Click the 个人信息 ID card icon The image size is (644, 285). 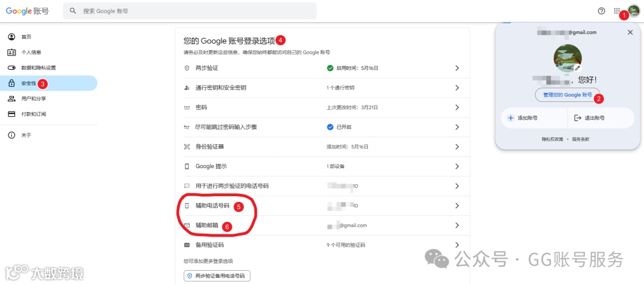point(11,52)
